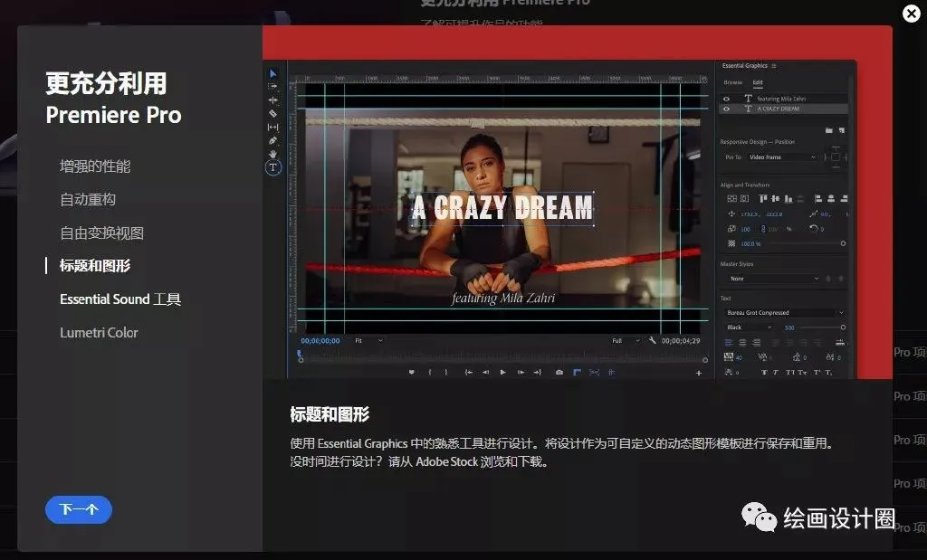The width and height of the screenshot is (927, 560).
Task: Select the 'featuring Mila Zahri' text in the preview
Action: [503, 298]
